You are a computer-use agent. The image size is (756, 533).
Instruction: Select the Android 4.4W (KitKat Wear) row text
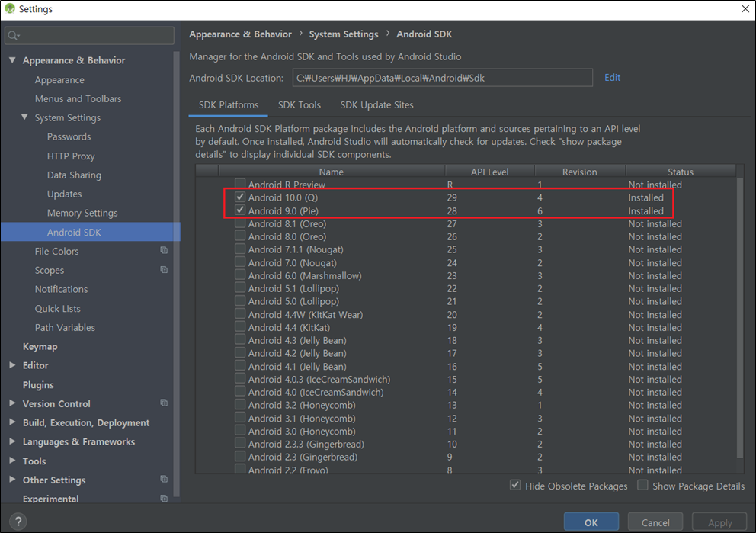click(305, 314)
